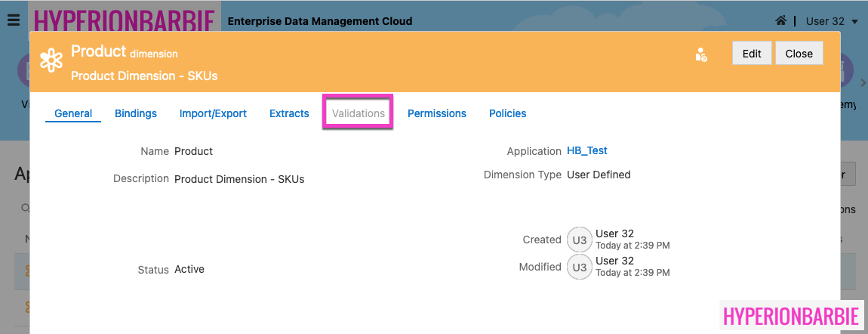The image size is (868, 334).
Task: Click the Product dimension flower icon
Action: pos(51,60)
